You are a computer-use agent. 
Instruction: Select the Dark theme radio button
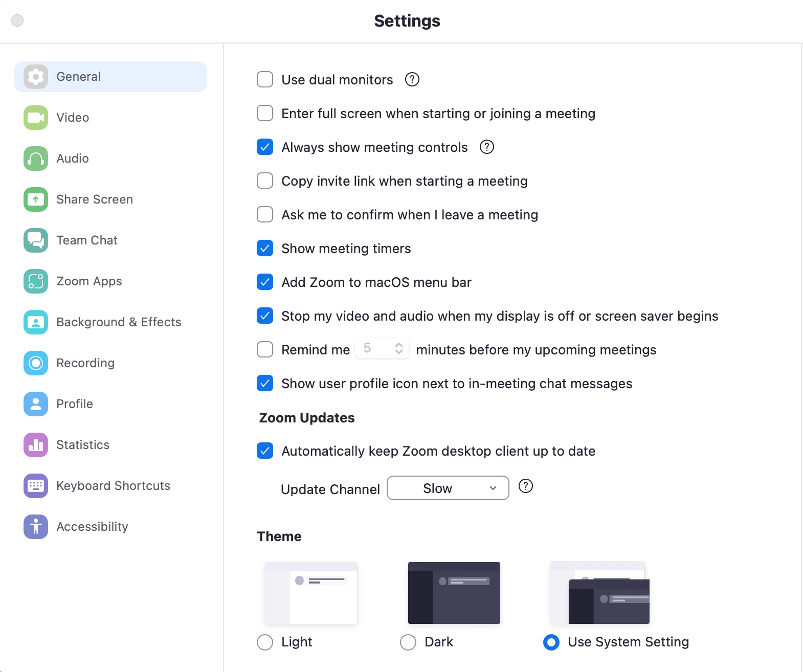click(408, 642)
